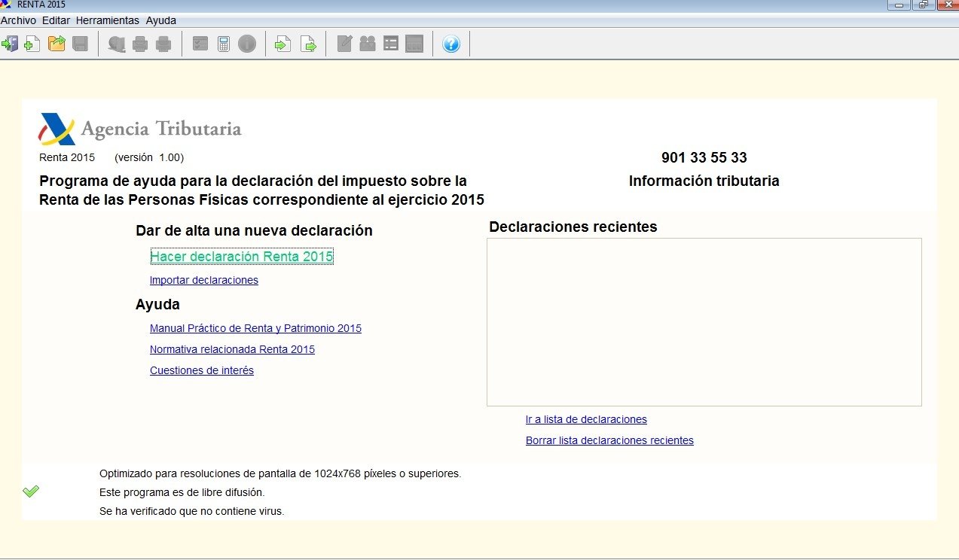
Task: Click the grey list view icon
Action: (391, 44)
